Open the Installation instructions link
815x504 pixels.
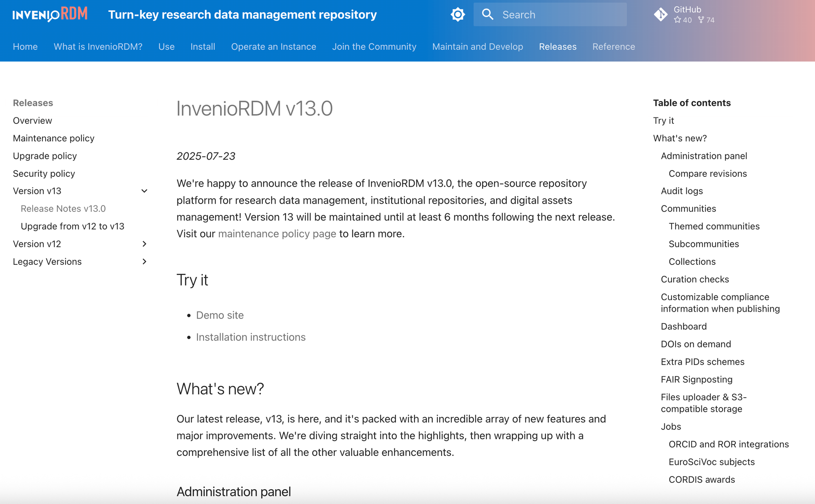click(x=251, y=337)
